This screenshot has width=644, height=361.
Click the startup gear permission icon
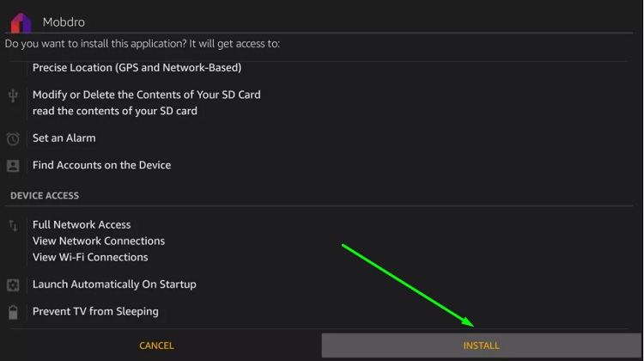(13, 285)
